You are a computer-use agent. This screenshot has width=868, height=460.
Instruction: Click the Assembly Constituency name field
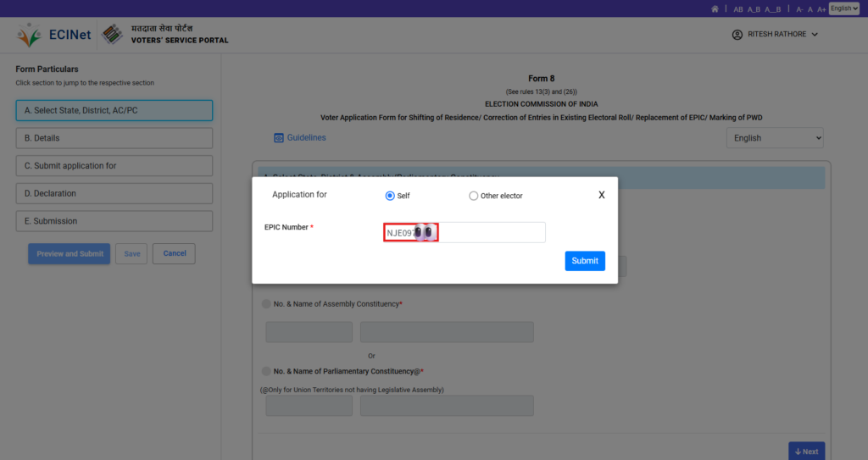[447, 332]
